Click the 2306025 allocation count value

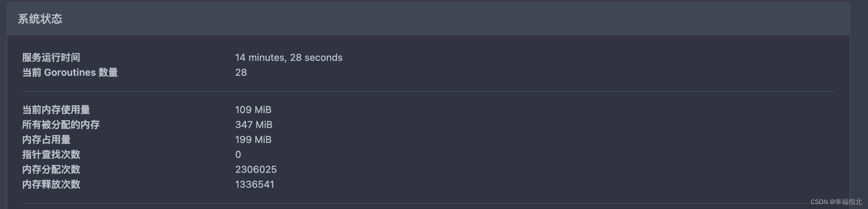pyautogui.click(x=256, y=169)
